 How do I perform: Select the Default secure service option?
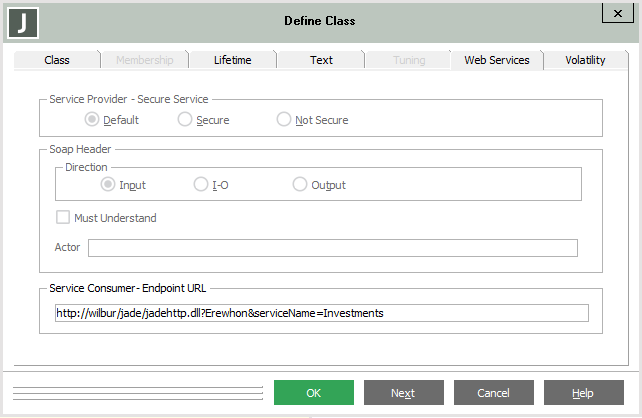coord(93,120)
